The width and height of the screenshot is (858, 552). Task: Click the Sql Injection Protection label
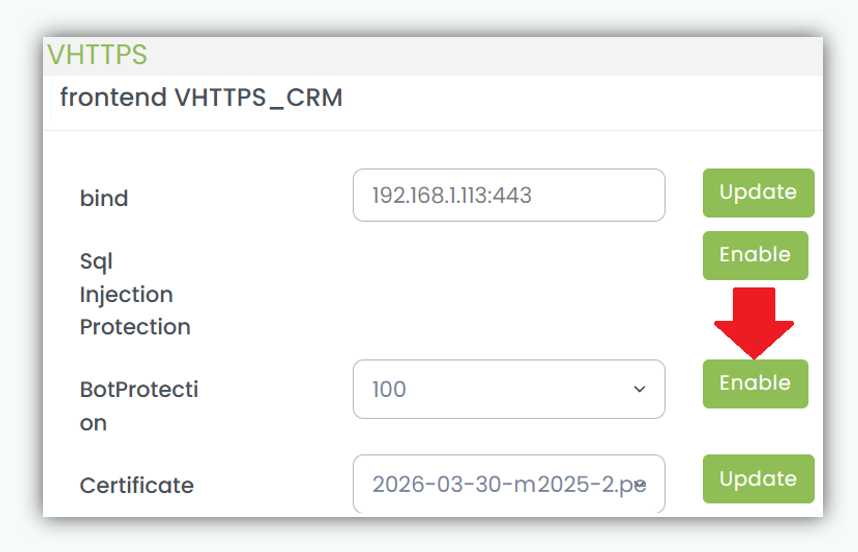(134, 294)
